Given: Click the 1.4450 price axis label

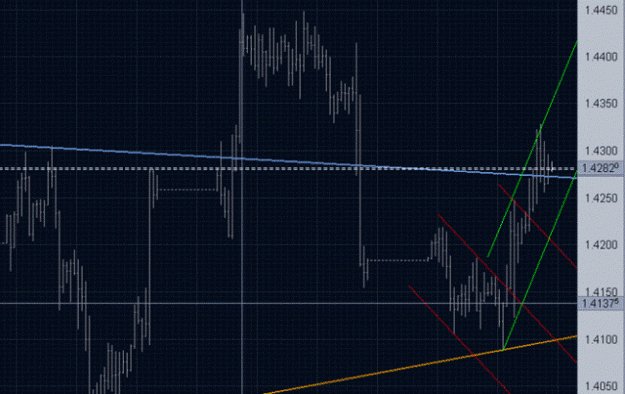Looking at the screenshot, I should (x=601, y=10).
